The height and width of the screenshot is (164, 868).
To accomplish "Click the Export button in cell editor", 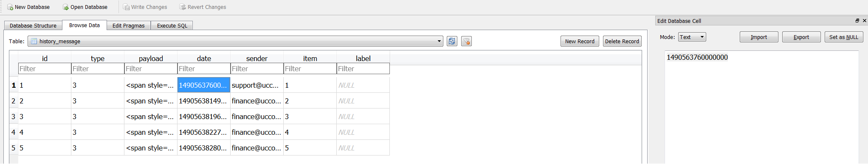I will (801, 37).
